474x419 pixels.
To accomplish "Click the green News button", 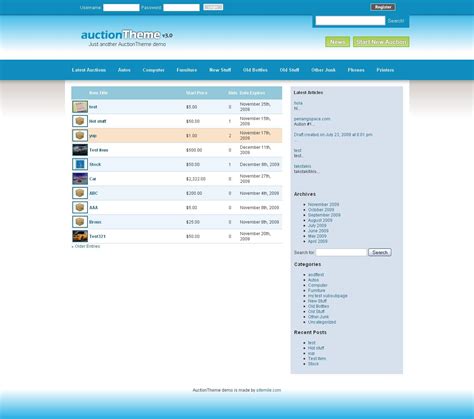I will [337, 42].
